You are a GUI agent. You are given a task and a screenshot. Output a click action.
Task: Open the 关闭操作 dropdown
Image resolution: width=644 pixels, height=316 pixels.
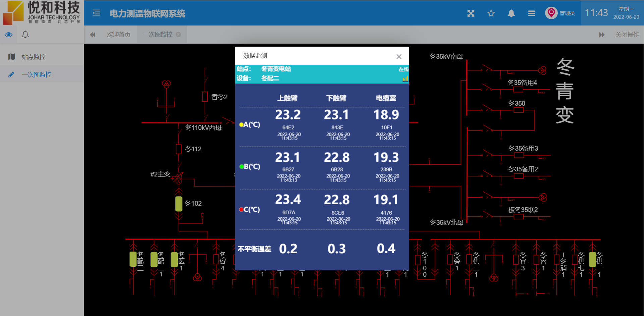click(627, 35)
